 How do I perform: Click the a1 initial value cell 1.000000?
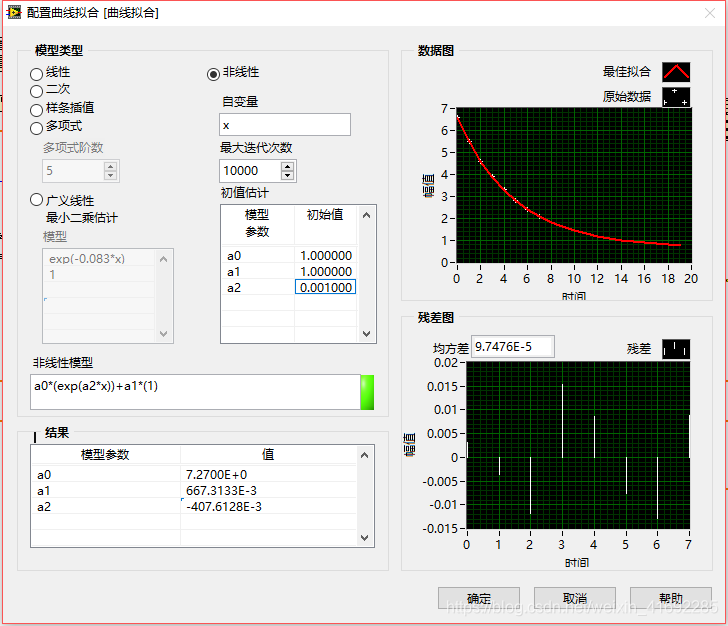(x=325, y=272)
